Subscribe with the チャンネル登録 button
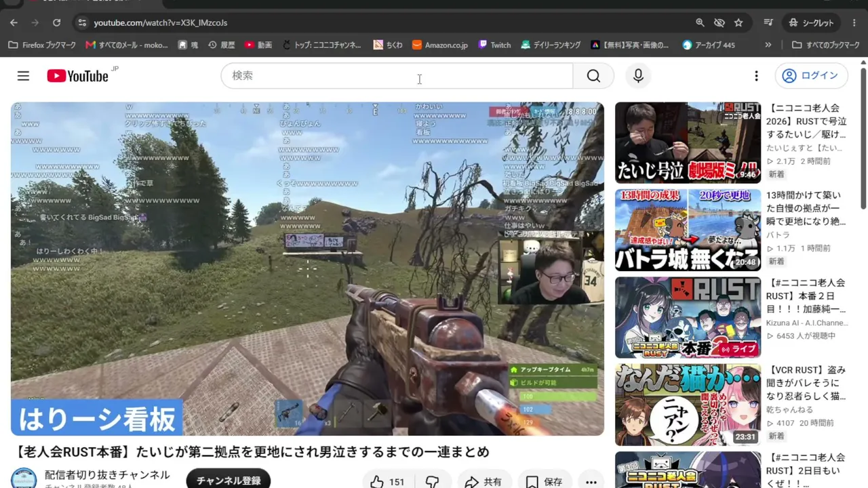Viewport: 868px width, 488px height. point(229,480)
